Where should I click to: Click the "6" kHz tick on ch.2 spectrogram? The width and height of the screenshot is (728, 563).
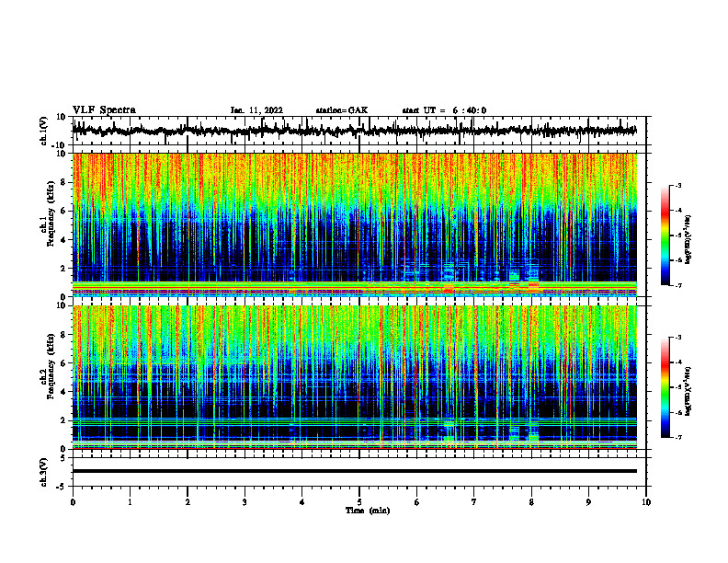63,363
